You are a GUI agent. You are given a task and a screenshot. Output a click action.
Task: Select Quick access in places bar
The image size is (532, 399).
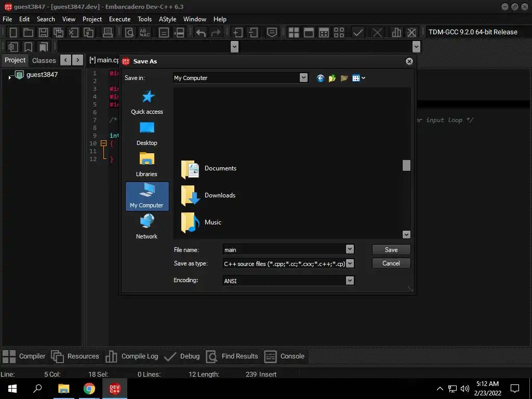(x=147, y=102)
